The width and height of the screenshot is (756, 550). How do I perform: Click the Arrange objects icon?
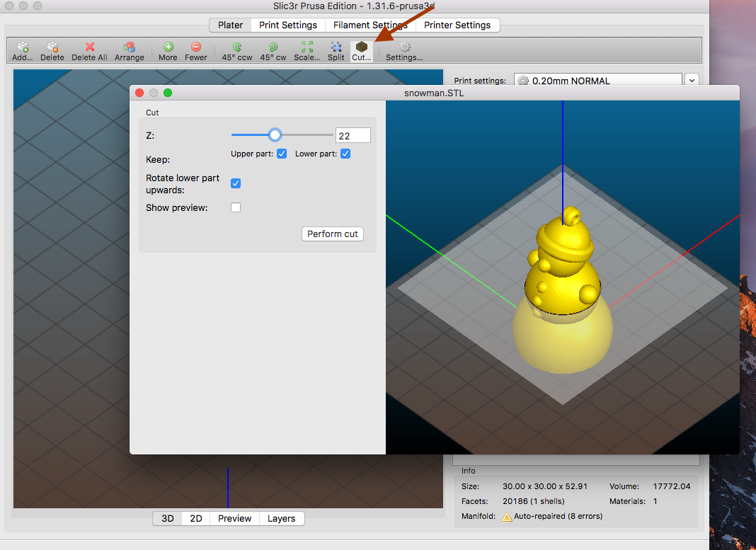point(129,47)
